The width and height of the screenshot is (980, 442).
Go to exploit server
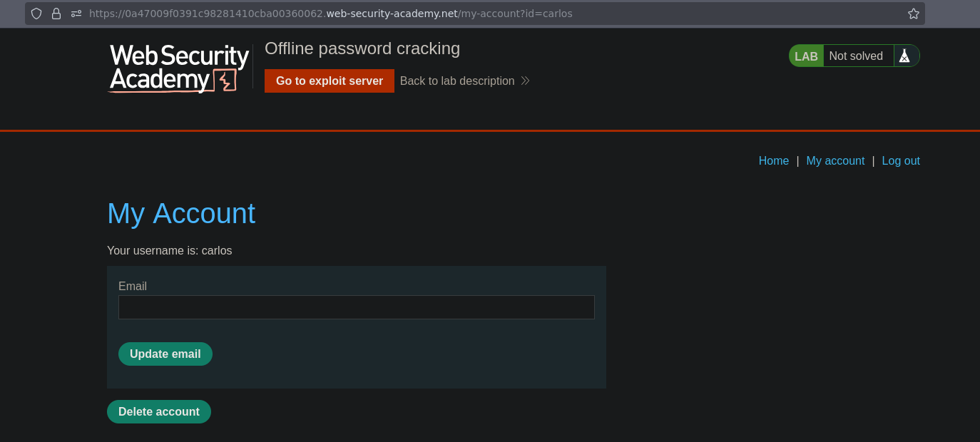coord(330,81)
